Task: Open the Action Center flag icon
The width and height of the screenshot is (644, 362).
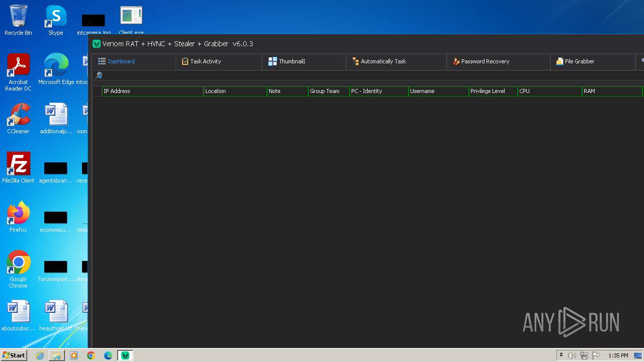Action: (596, 355)
